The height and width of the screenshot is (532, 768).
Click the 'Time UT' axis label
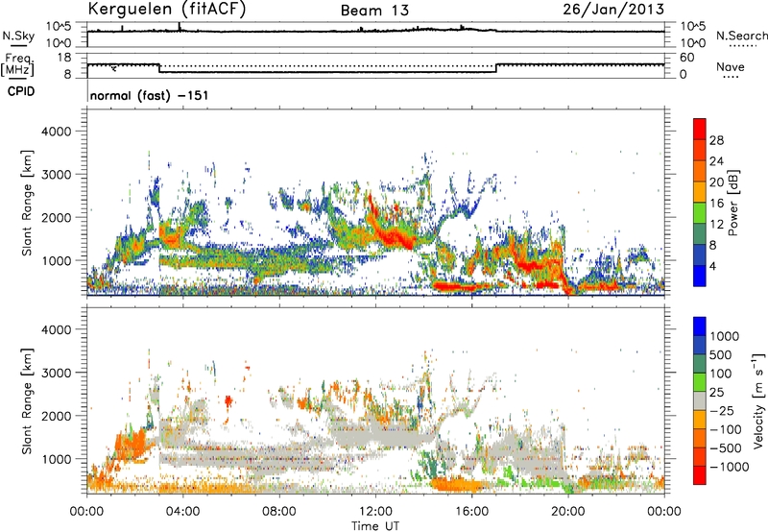coord(375,526)
